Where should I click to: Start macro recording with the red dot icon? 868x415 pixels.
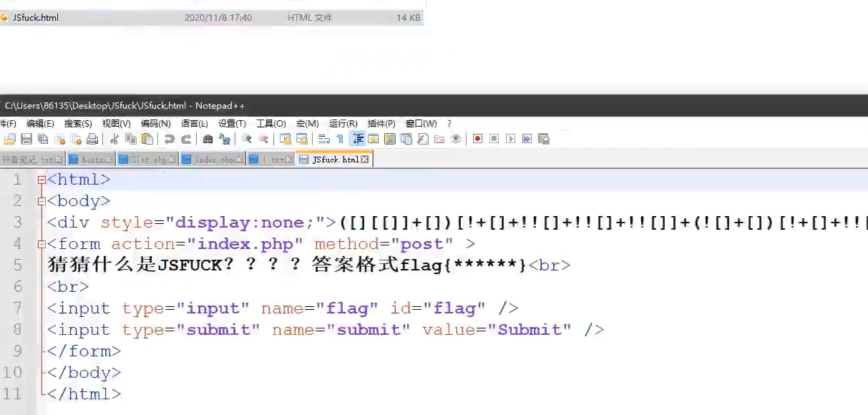pyautogui.click(x=477, y=139)
